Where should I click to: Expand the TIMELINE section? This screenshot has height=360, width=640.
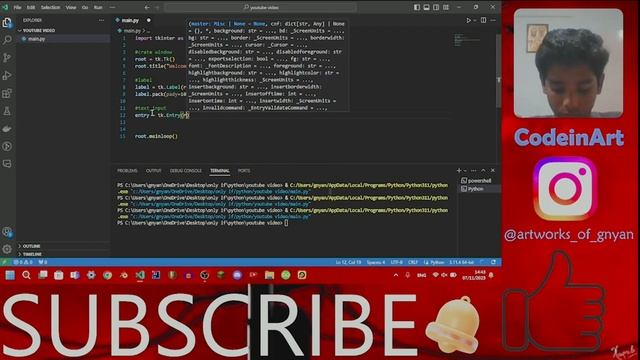click(x=32, y=254)
